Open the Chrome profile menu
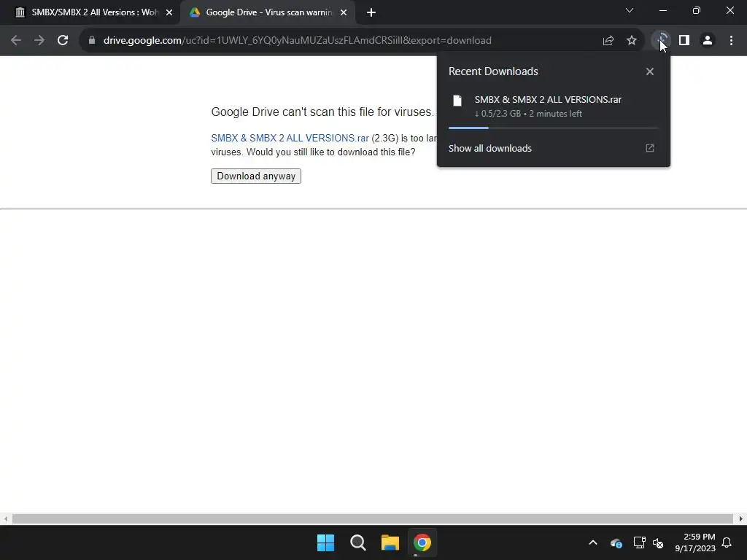The image size is (747, 560). (708, 41)
